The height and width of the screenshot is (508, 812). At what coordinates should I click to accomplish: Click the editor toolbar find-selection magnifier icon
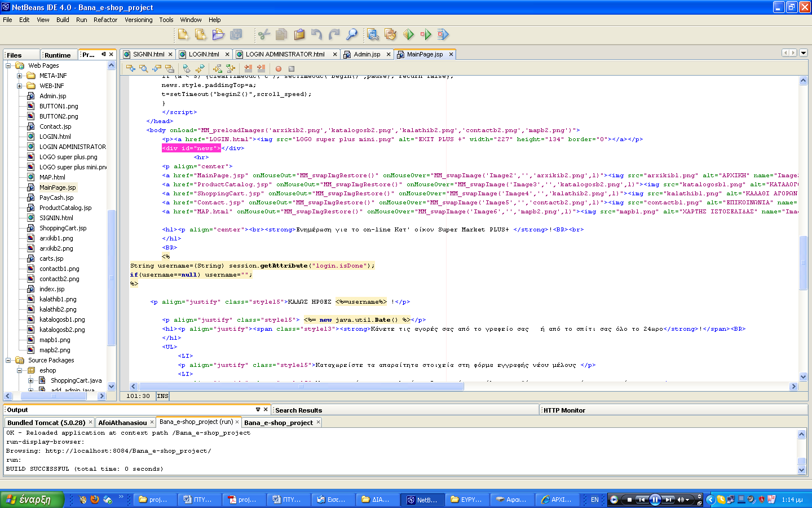point(144,68)
